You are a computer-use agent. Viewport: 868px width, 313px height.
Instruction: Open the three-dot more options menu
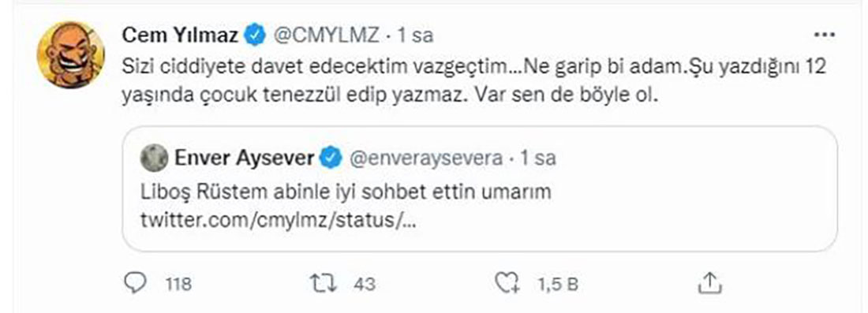coord(825,35)
